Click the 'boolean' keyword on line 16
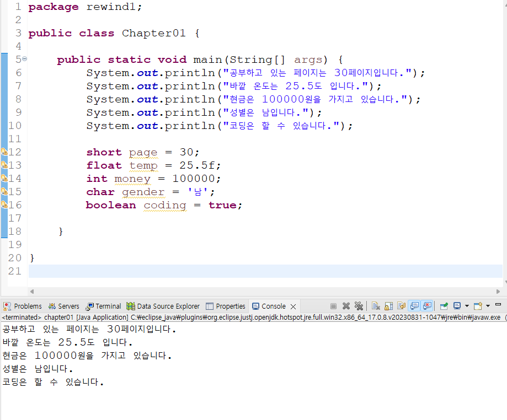507x420 pixels. [111, 206]
